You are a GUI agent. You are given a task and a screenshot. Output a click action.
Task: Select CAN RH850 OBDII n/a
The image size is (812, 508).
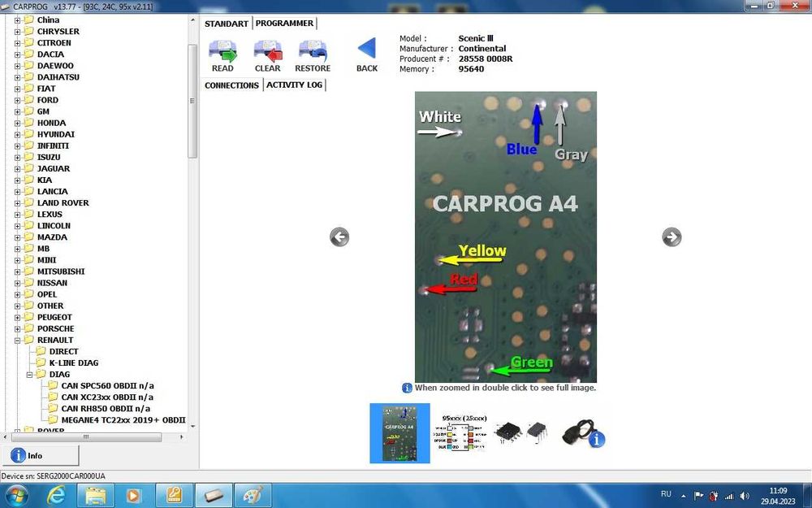pos(106,409)
